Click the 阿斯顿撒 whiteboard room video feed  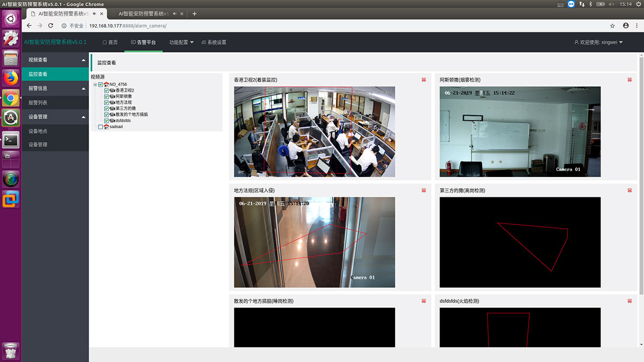pos(519,131)
